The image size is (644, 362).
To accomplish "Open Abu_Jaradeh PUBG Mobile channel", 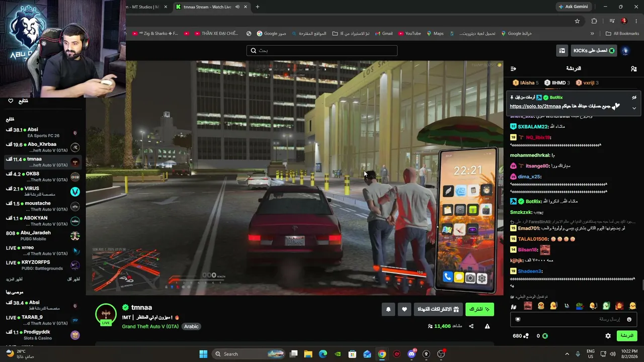I will tap(43, 236).
